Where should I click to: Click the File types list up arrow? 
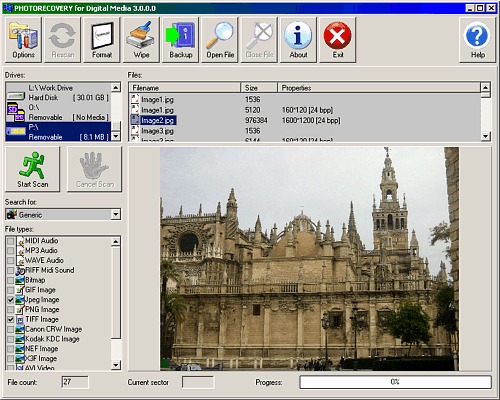click(x=116, y=241)
